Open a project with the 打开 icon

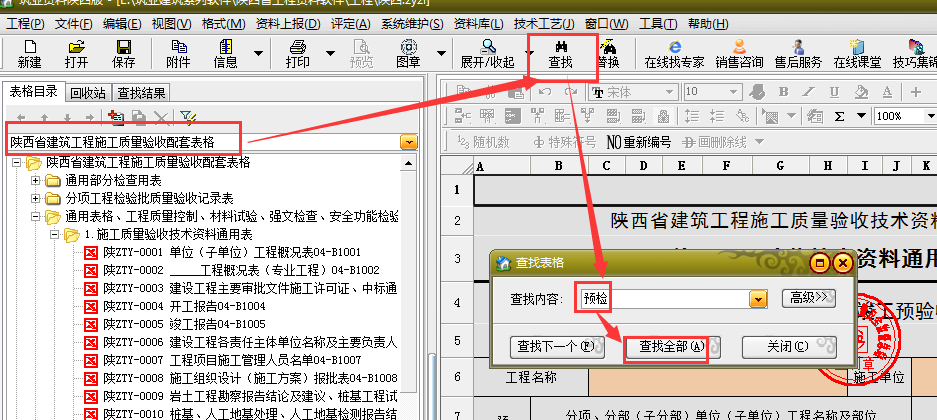pyautogui.click(x=76, y=53)
